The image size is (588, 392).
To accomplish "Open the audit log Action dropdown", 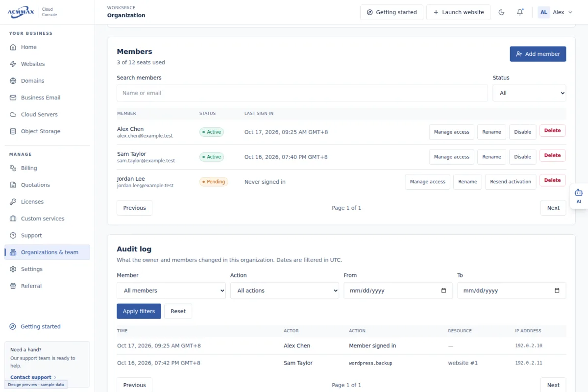I will [285, 291].
